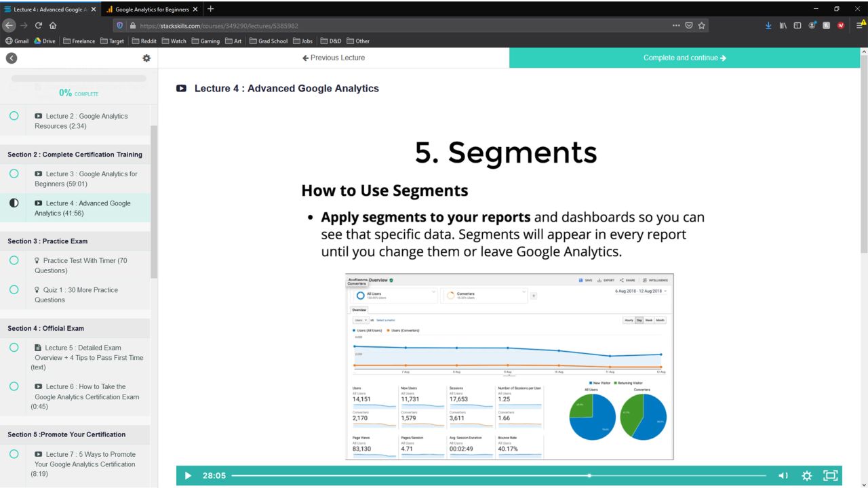Viewport: 868px width, 488px height.
Task: Toggle browser sidebars icon
Action: pyautogui.click(x=797, y=25)
